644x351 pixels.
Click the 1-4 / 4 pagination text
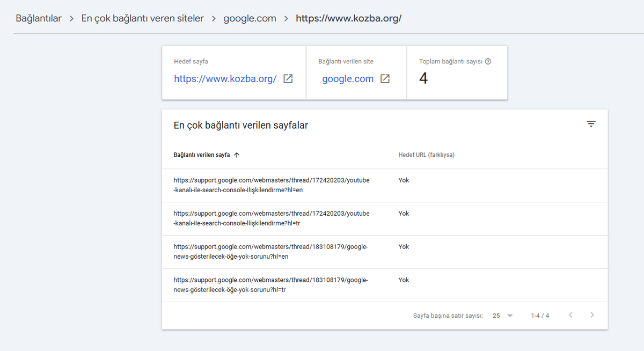coord(540,316)
